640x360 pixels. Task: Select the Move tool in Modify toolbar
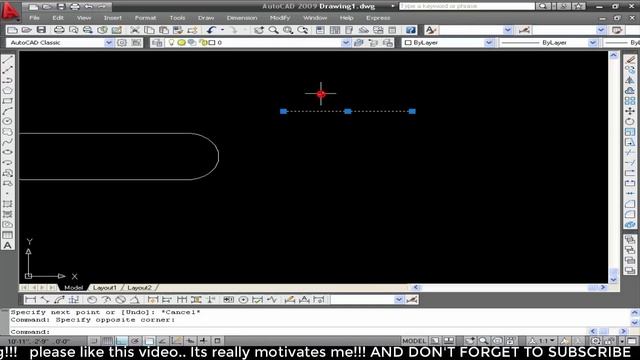630,111
